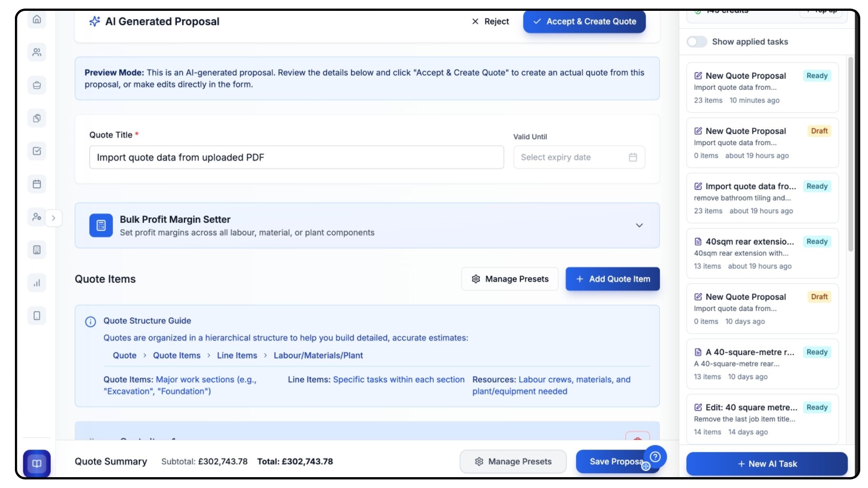The width and height of the screenshot is (868, 488).
Task: Click the bar chart reports sidebar icon
Action: 37,283
